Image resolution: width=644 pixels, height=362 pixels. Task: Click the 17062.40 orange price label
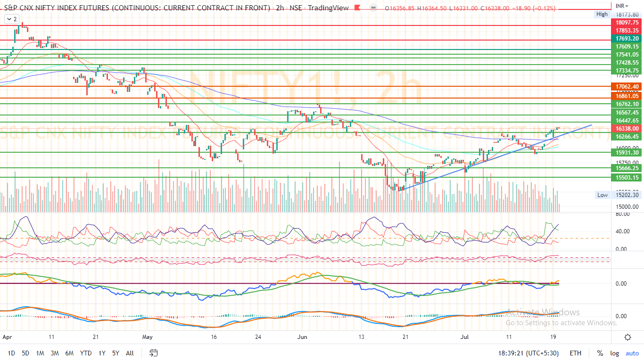click(627, 87)
